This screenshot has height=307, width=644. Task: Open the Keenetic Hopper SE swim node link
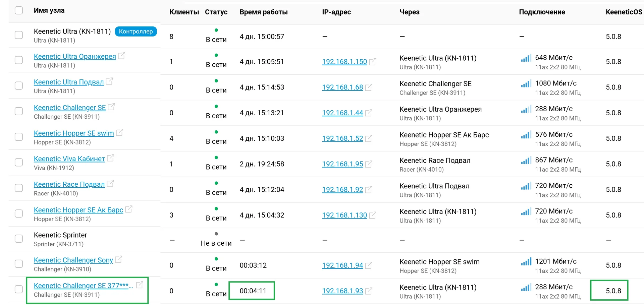74,133
